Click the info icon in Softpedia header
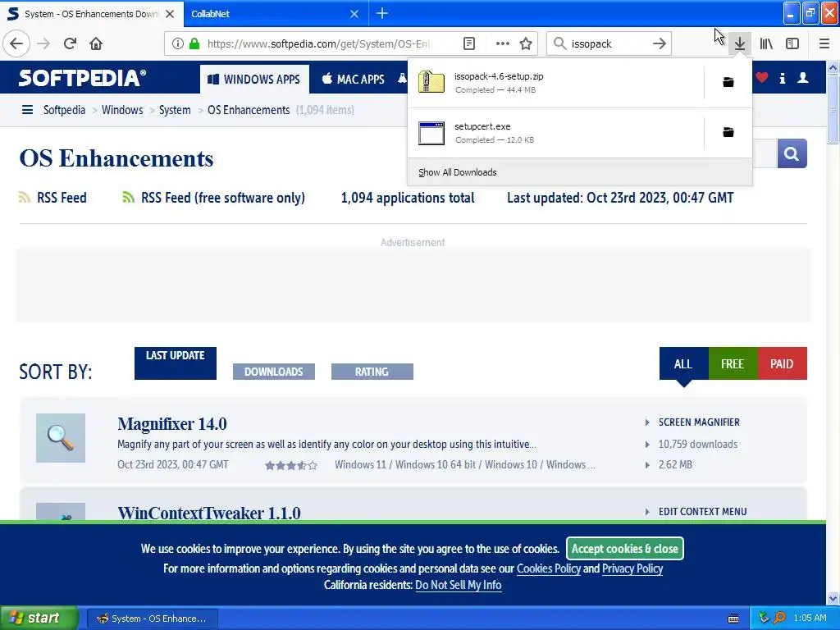The width and height of the screenshot is (840, 630). click(782, 78)
